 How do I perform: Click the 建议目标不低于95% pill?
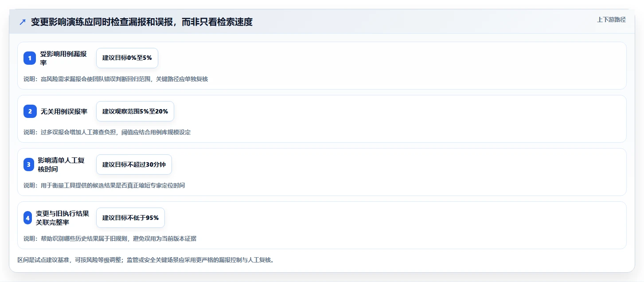(x=130, y=218)
